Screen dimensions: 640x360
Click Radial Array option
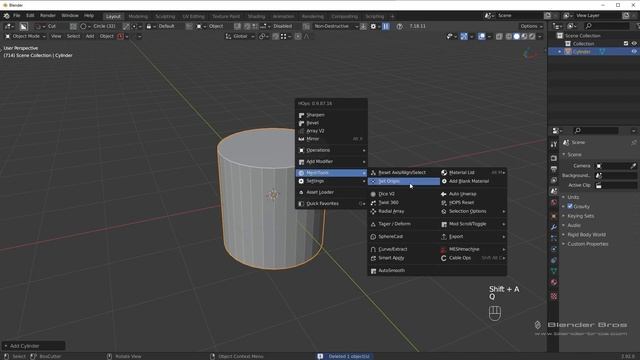click(x=404, y=211)
